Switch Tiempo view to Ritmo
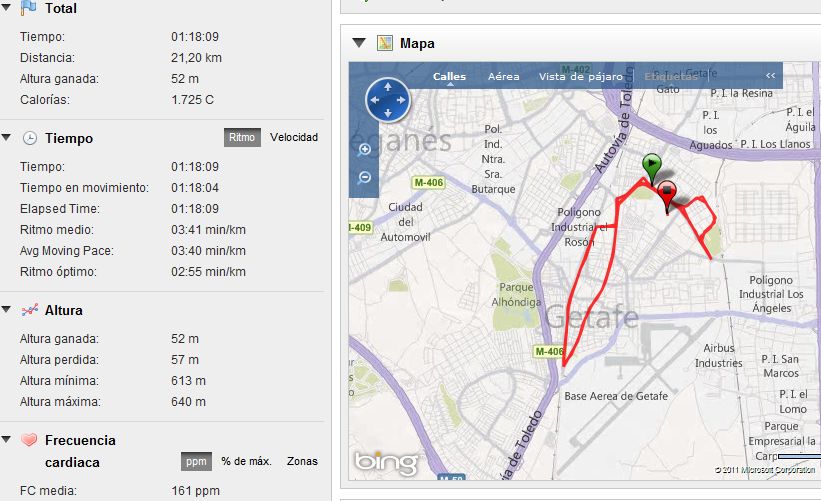The image size is (821, 501). pos(242,137)
